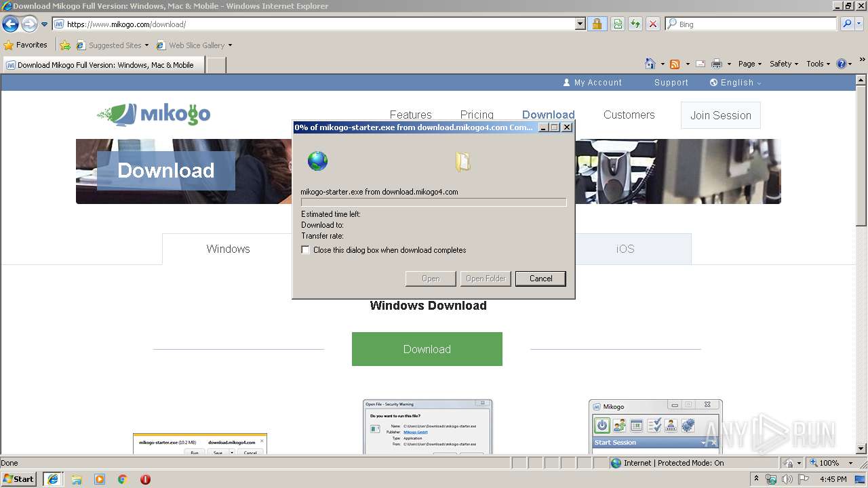Click the network tray icon

(x=771, y=479)
